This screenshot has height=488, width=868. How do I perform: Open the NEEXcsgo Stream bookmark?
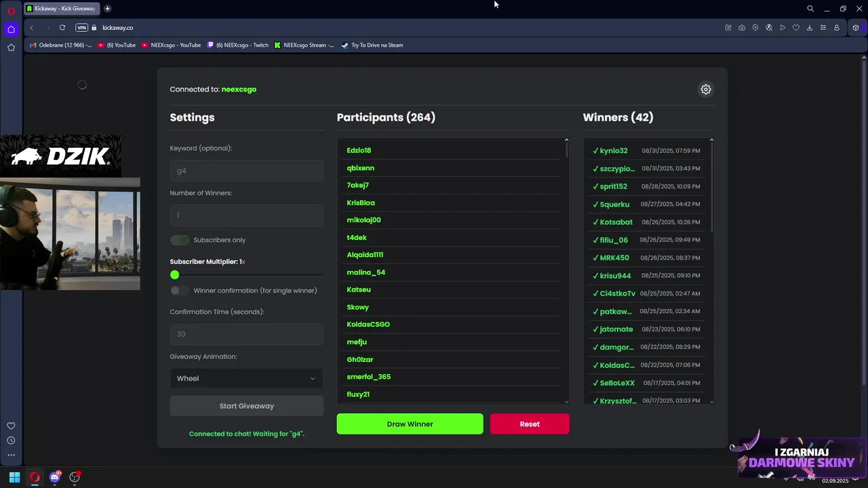(x=304, y=45)
